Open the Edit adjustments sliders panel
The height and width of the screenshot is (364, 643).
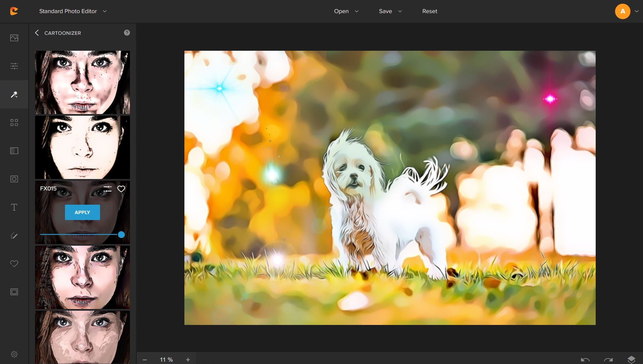14,66
